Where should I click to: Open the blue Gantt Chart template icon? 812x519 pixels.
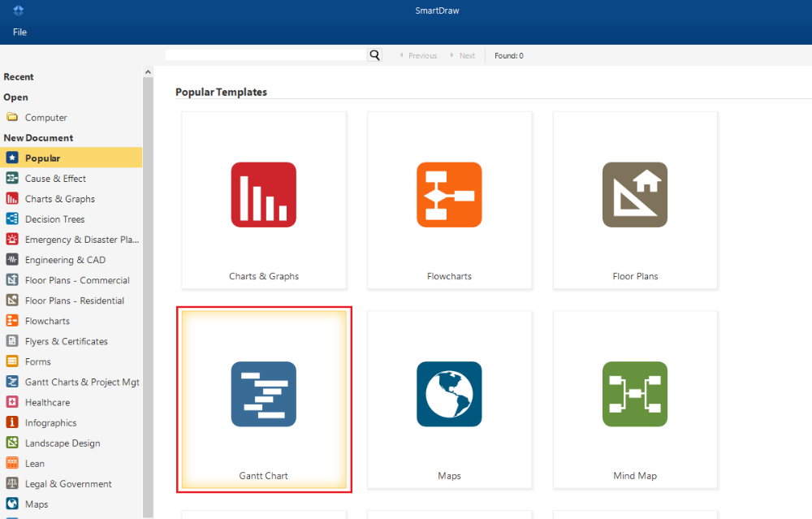[263, 394]
